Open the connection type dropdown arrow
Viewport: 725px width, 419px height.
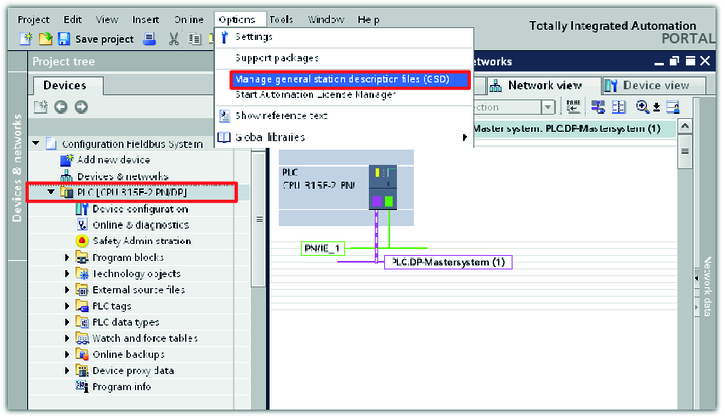pyautogui.click(x=547, y=107)
